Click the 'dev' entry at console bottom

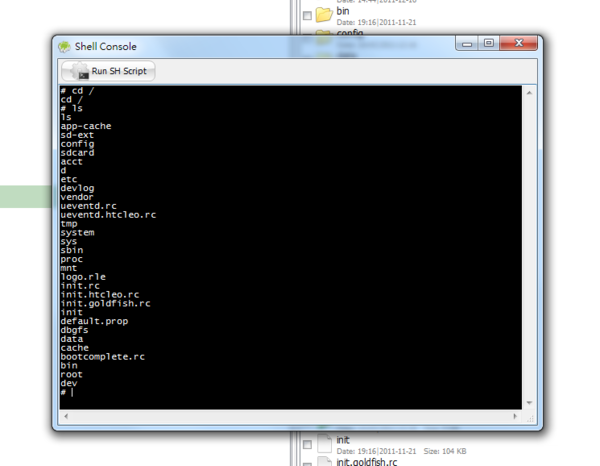click(68, 383)
